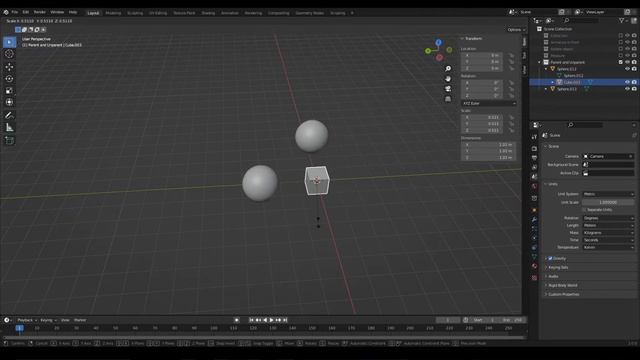Viewport: 640px width, 360px height.
Task: Select the Measure tool
Action: coord(9,128)
